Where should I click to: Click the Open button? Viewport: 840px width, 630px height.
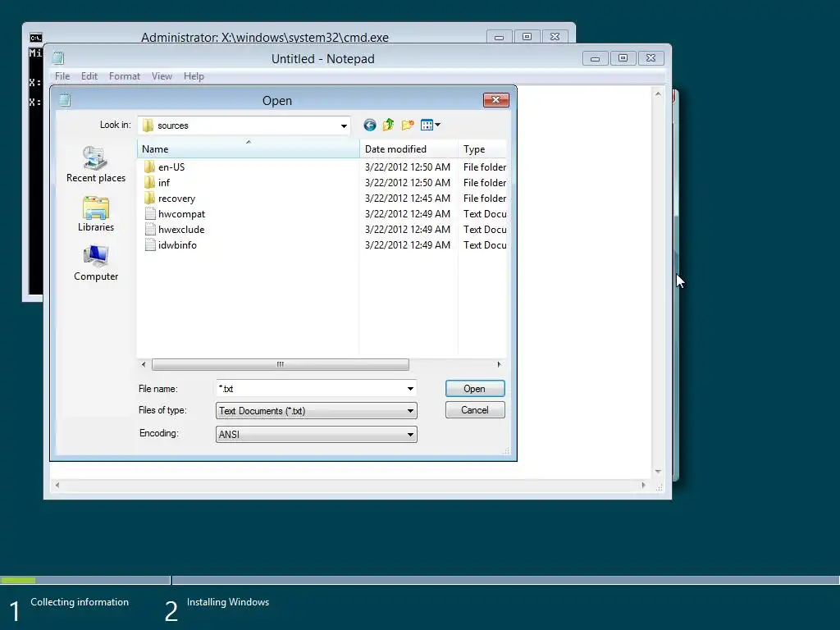[x=475, y=388]
